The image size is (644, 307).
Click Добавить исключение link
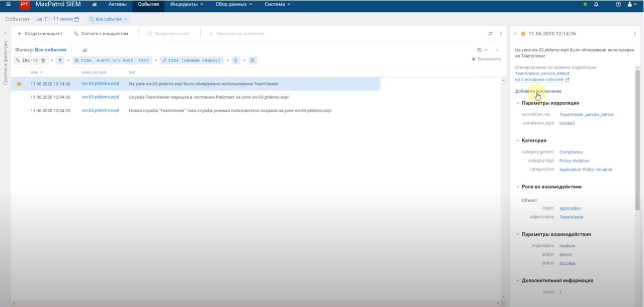[538, 91]
